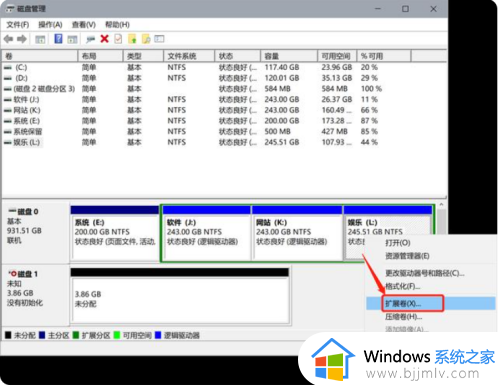
Task: Click the red X delete toolbar icon
Action: coord(105,39)
